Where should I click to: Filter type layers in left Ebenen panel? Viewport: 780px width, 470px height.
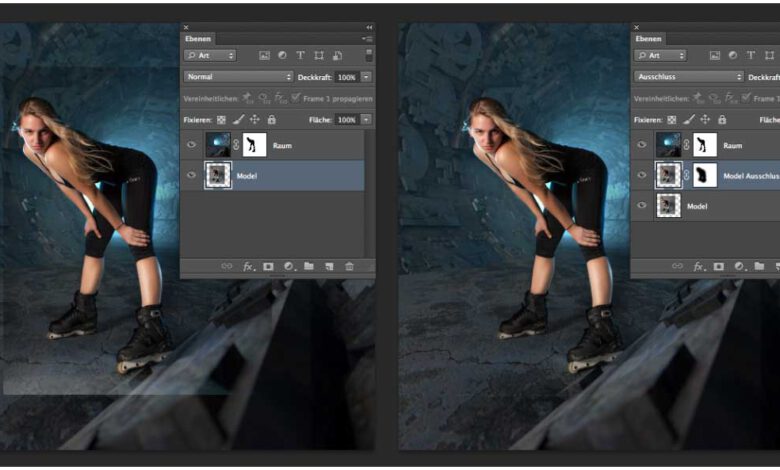pos(300,55)
